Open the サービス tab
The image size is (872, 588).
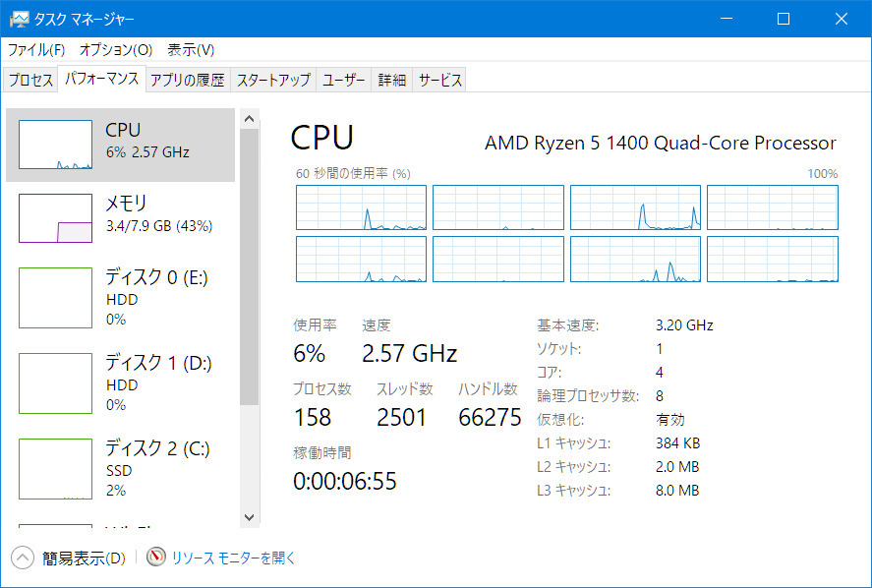coord(439,80)
